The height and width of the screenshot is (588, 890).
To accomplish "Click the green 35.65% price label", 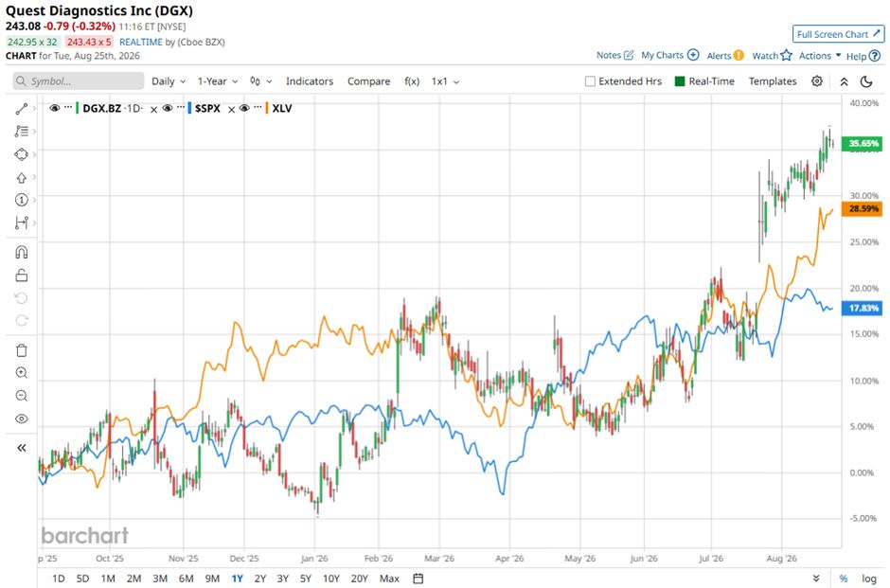I will (x=863, y=143).
